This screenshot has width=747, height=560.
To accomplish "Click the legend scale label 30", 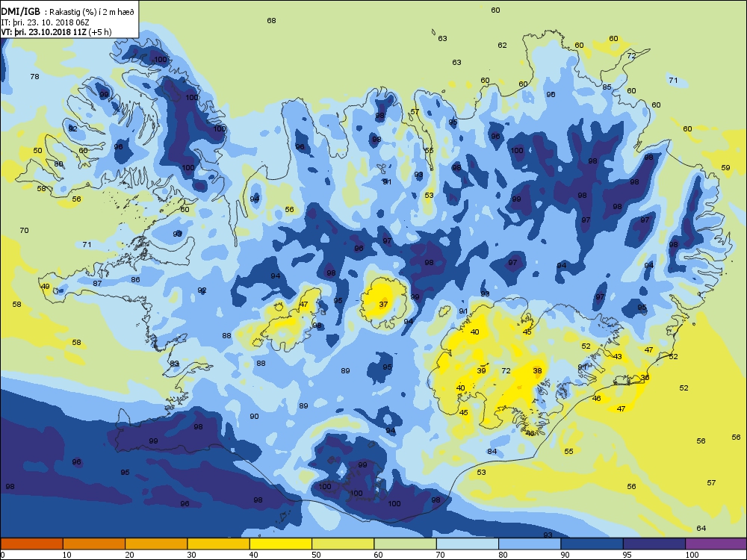I will (x=191, y=555).
